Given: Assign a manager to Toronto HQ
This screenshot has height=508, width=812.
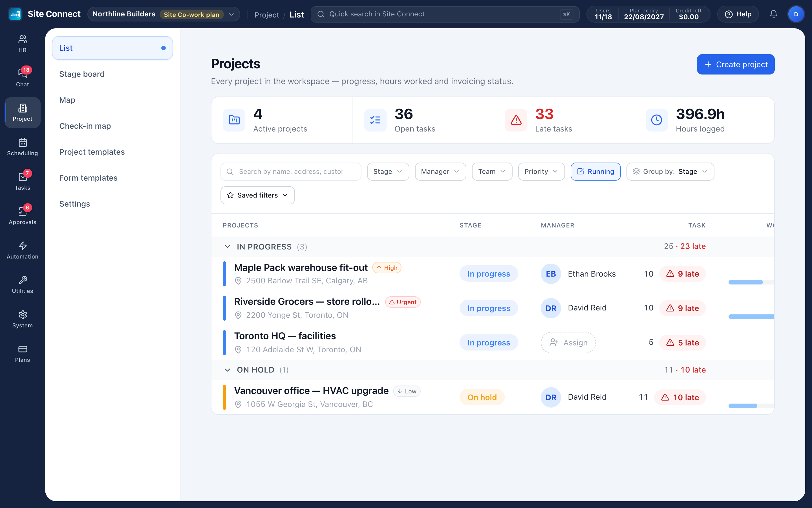Looking at the screenshot, I should click(x=568, y=343).
